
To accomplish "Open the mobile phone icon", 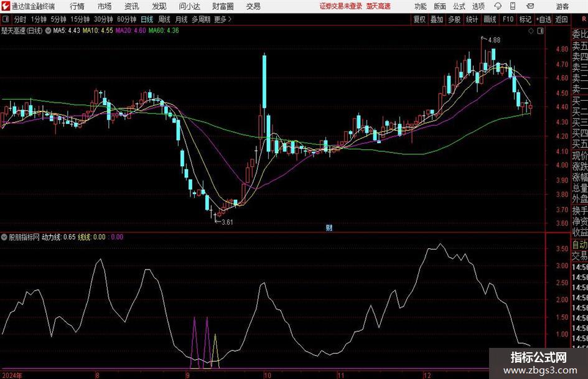I will tap(513, 6).
